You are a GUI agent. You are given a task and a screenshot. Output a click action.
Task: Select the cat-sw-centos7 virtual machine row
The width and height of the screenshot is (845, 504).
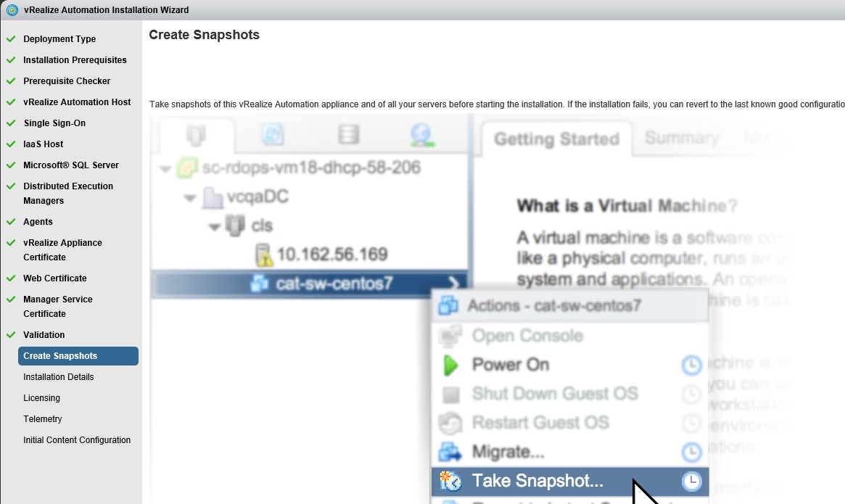click(x=310, y=284)
